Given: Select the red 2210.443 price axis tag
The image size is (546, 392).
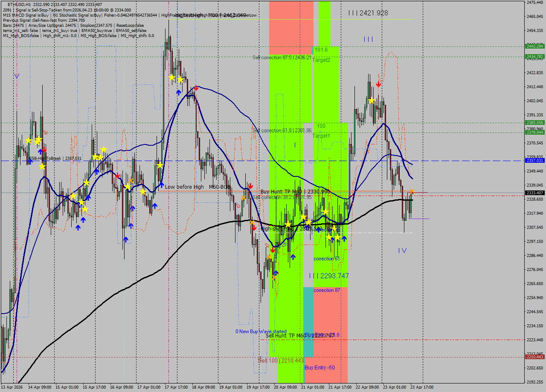Looking at the screenshot, I should click(534, 357).
